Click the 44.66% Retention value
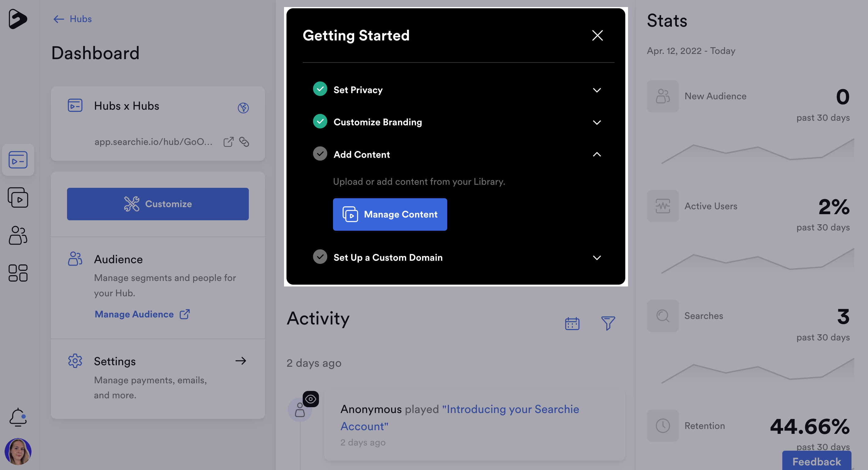Screen dimensions: 868x470 point(809,426)
